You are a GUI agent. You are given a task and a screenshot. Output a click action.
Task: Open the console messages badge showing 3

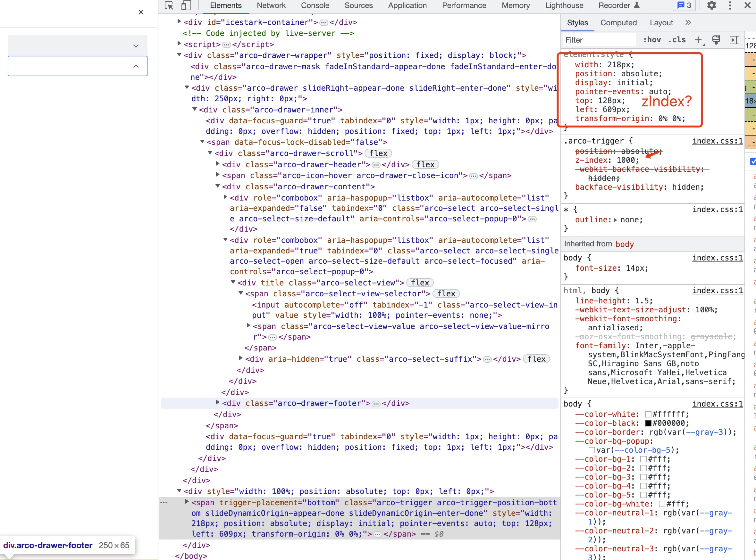[x=684, y=5]
